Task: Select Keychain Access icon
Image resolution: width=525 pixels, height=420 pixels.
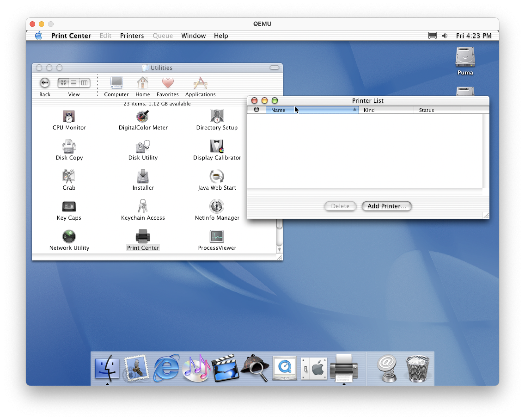Action: 143,206
